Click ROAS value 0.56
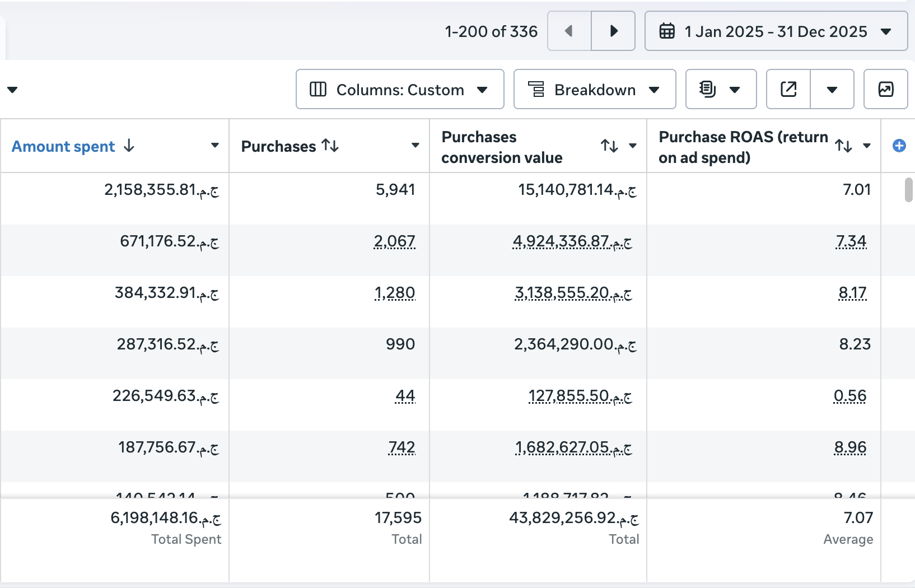The image size is (915, 588). (850, 396)
